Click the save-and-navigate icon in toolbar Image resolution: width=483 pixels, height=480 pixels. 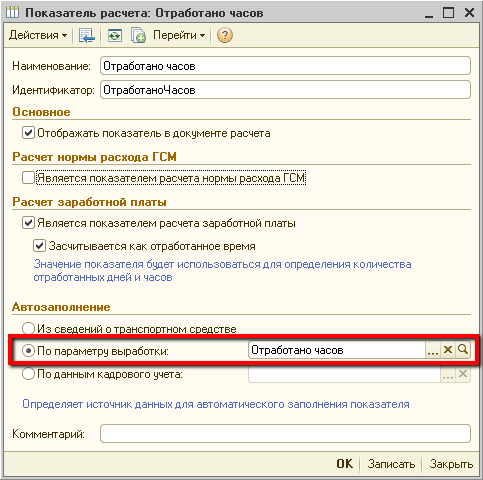87,35
